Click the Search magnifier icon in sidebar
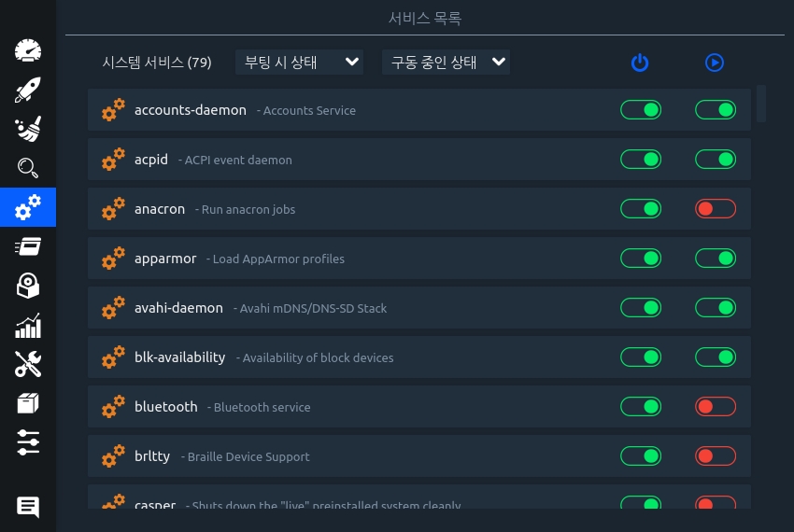Image resolution: width=794 pixels, height=532 pixels. click(x=28, y=168)
